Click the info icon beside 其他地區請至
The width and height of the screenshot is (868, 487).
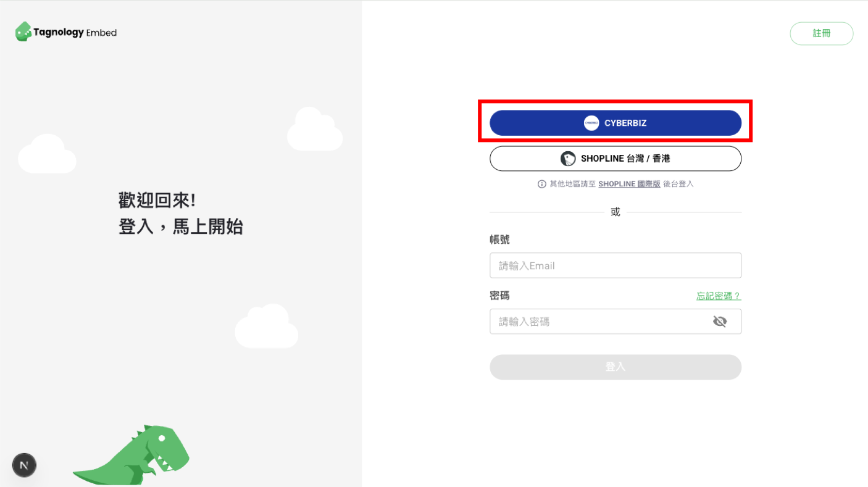[542, 184]
